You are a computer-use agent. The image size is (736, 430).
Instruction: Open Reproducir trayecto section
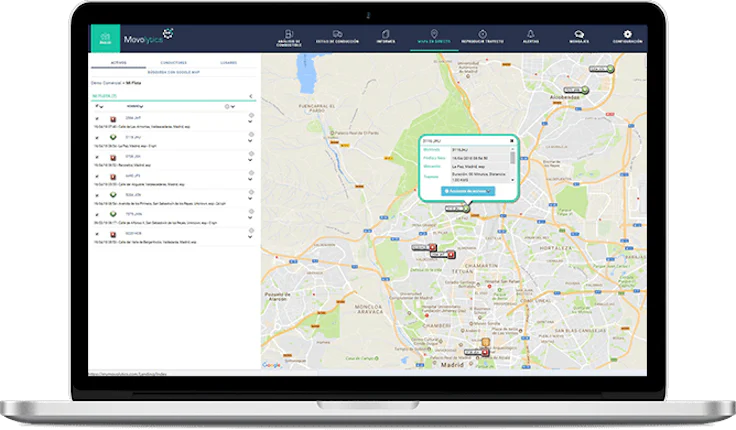coord(482,37)
